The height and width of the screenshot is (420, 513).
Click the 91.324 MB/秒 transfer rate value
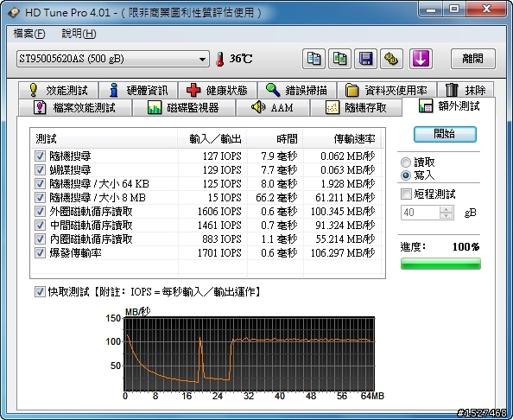tap(345, 226)
